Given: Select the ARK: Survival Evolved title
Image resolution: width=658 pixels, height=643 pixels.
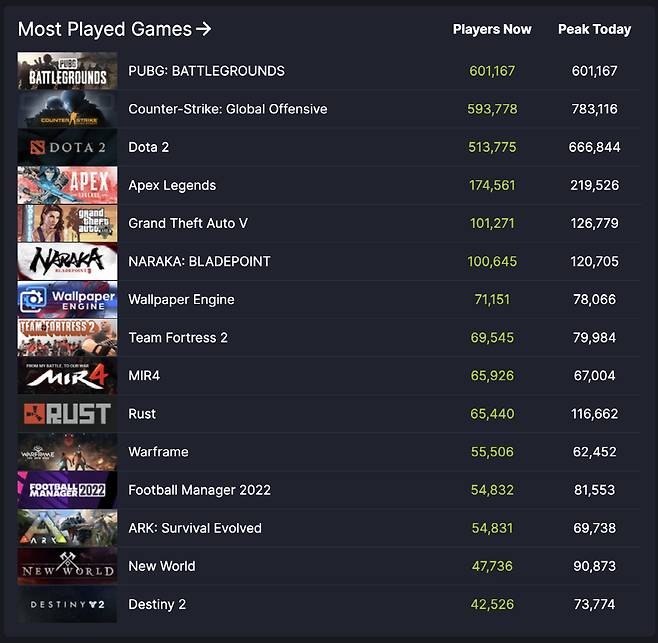Looking at the screenshot, I should tap(195, 528).
